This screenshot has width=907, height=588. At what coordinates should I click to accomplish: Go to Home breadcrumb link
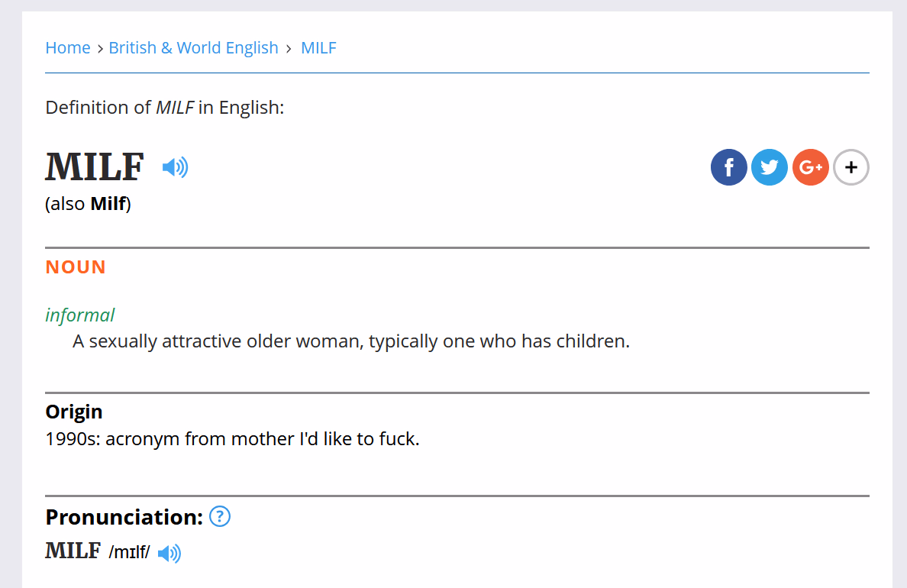[x=68, y=47]
